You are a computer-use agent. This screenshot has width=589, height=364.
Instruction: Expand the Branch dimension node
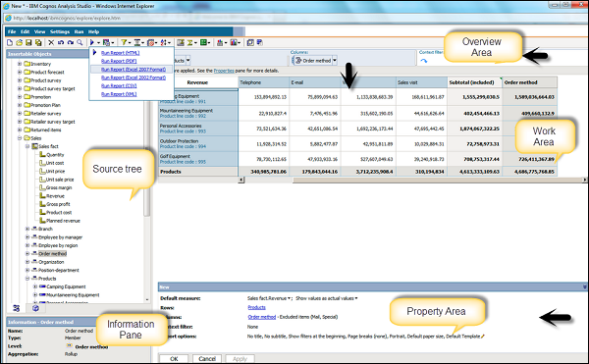27,229
